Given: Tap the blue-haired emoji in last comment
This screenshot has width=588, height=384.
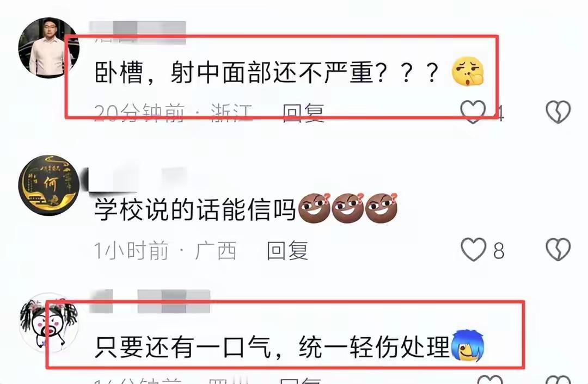Looking at the screenshot, I should point(468,346).
